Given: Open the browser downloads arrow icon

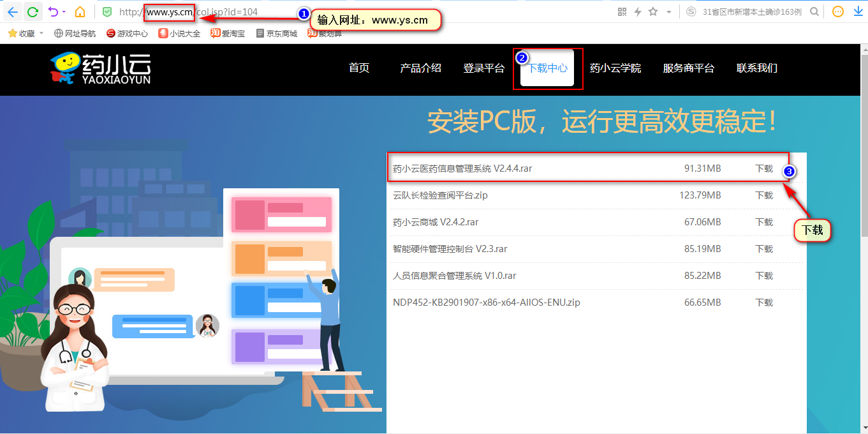Looking at the screenshot, I should (x=858, y=11).
